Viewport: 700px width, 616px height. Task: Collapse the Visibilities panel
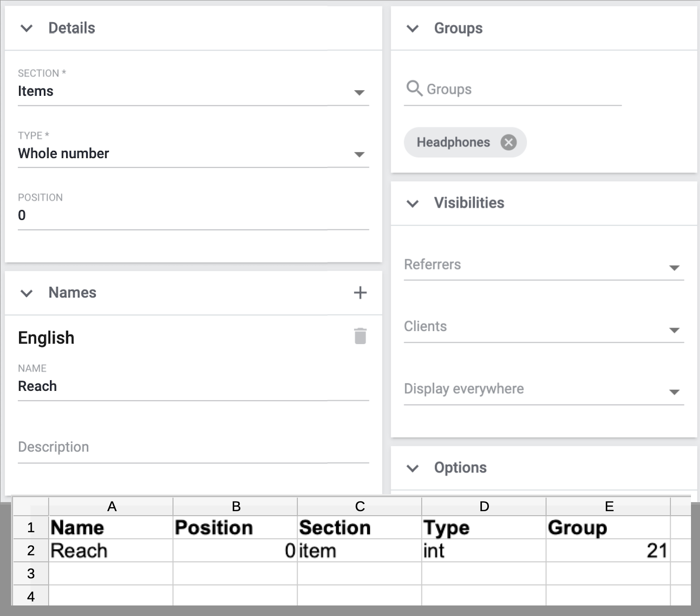(x=413, y=203)
